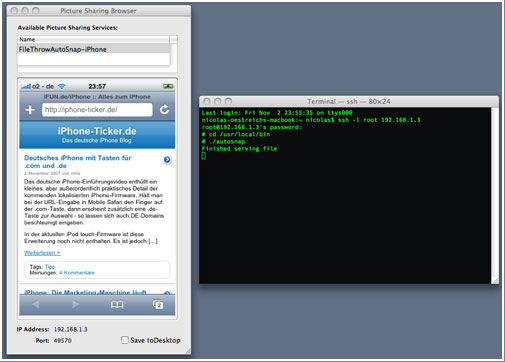Click the './autosnap' command line in Terminal
Viewport: 505px width, 362px height.
(223, 141)
